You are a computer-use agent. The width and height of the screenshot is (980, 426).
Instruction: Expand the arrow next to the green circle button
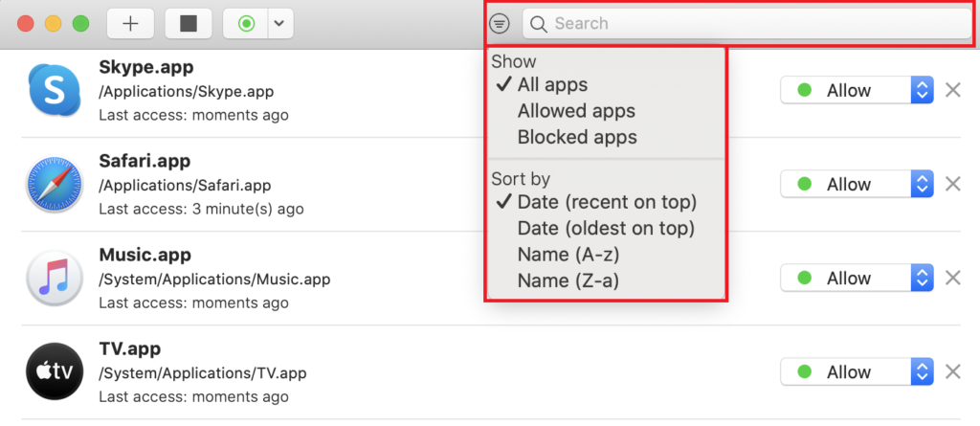click(279, 24)
